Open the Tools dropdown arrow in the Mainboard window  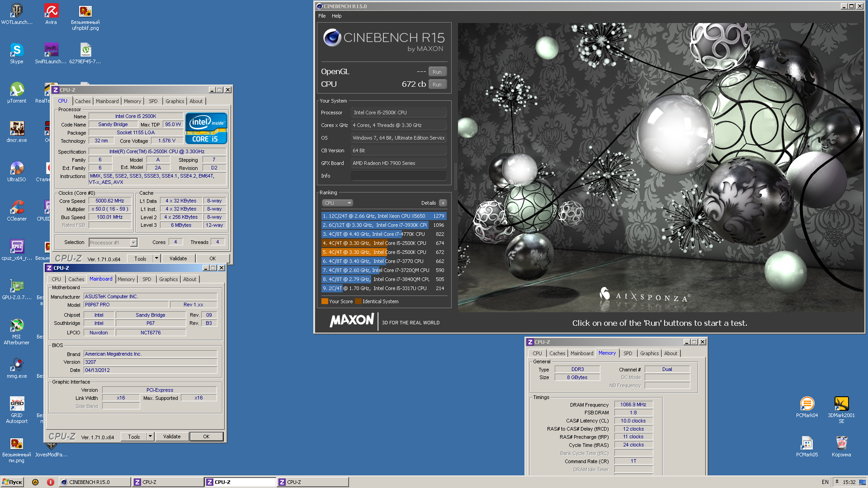click(150, 436)
